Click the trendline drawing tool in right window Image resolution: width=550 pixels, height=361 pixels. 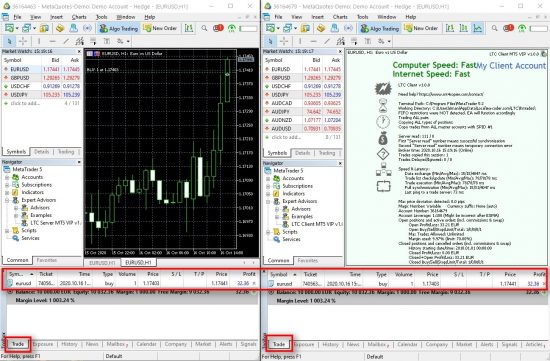click(x=327, y=41)
